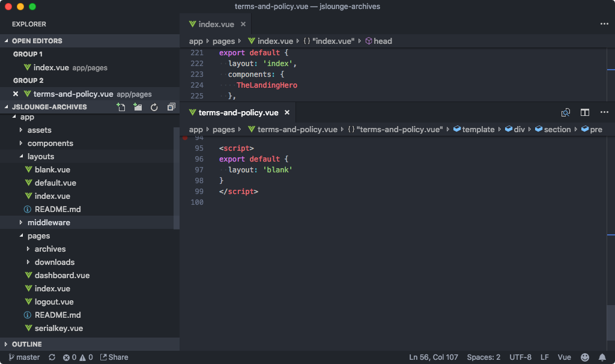
Task: Change indentation via Spaces: 2
Action: pyautogui.click(x=483, y=357)
